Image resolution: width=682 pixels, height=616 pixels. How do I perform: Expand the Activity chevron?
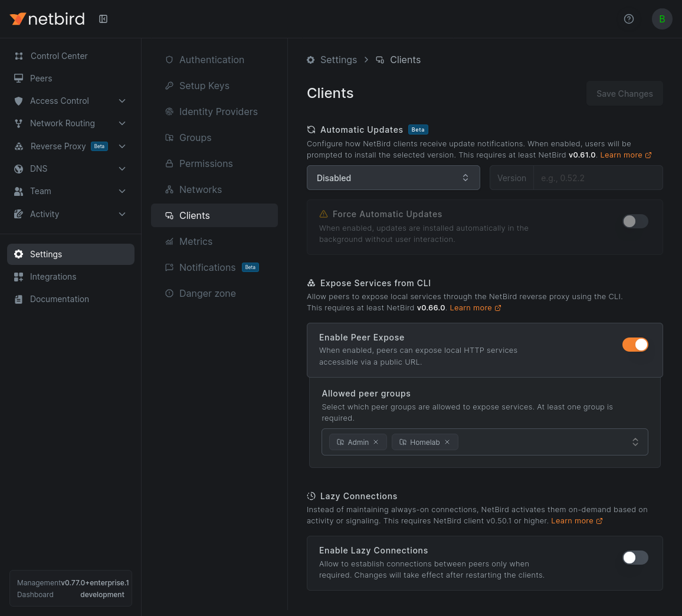coord(122,214)
